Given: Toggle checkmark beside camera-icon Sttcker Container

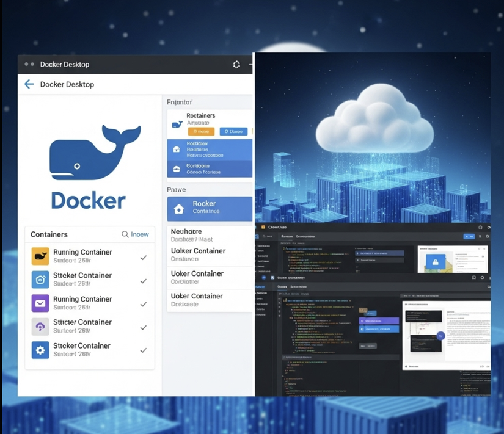Looking at the screenshot, I should 144,281.
